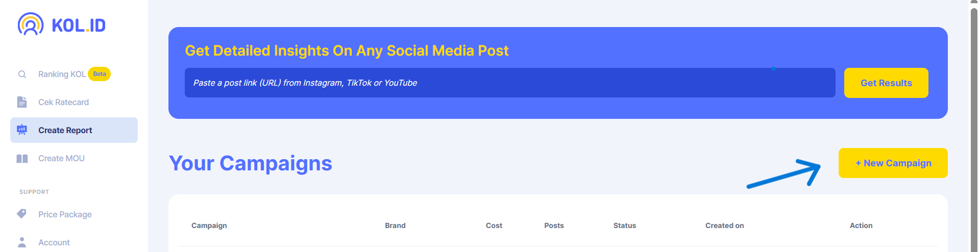This screenshot has width=980, height=252.
Task: Open the Cek Ratecard page
Action: coord(63,102)
